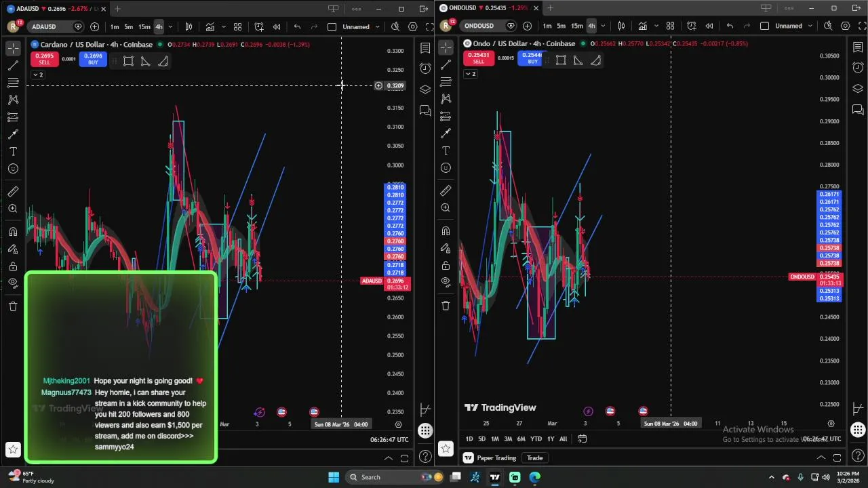Click ADAUSD SELL 0.2695 button

[44, 59]
